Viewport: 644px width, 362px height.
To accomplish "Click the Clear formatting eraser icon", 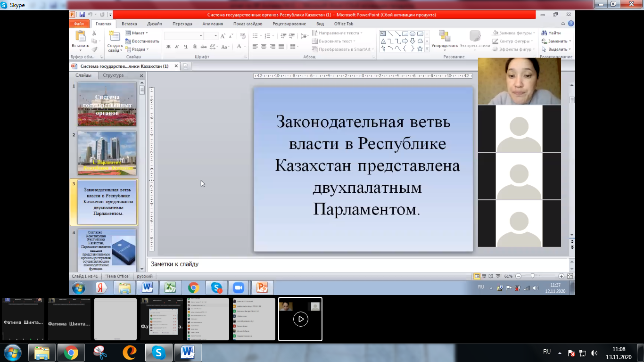I will pyautogui.click(x=243, y=36).
